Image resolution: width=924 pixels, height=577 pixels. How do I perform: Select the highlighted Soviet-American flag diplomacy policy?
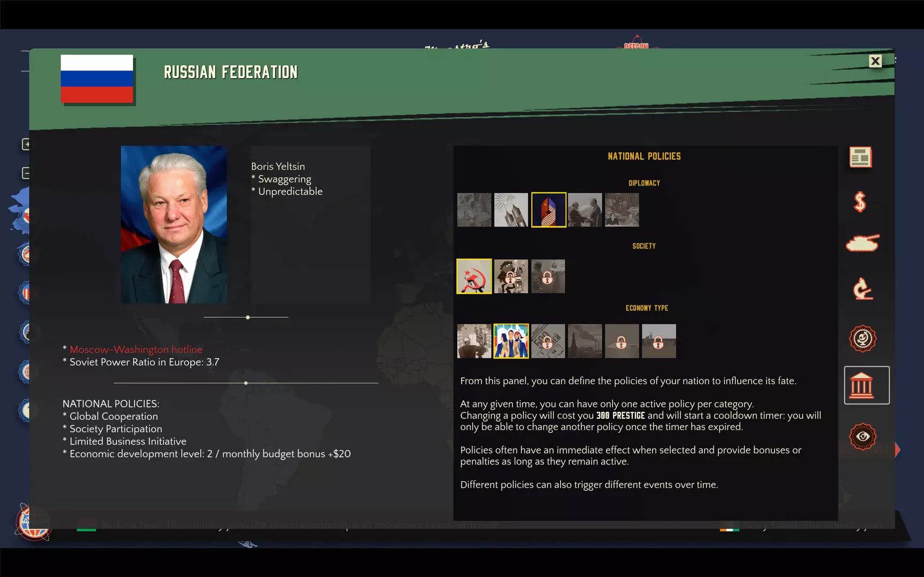pyautogui.click(x=548, y=210)
